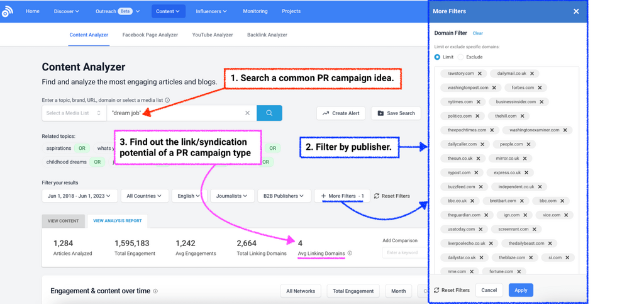Open the Select a Media List dropdown
This screenshot has height=304, width=644.
click(73, 113)
